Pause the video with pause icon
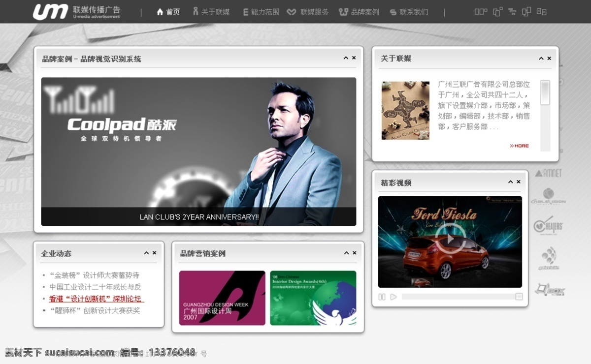This screenshot has width=591, height=364. 382,297
